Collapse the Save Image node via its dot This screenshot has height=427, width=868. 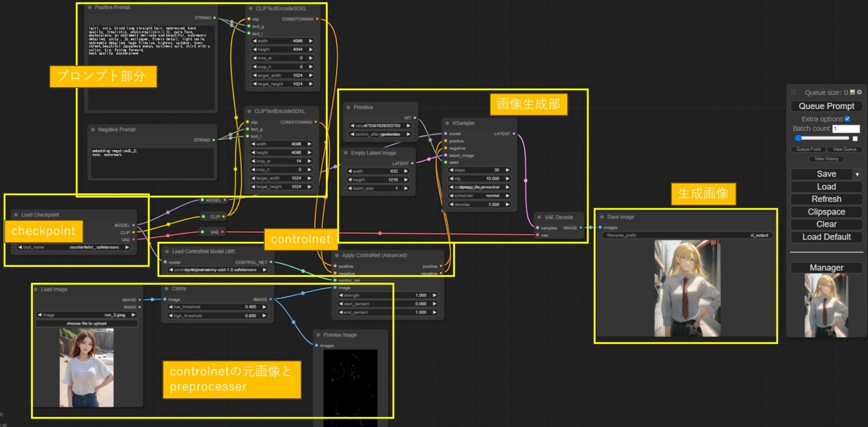pyautogui.click(x=601, y=216)
